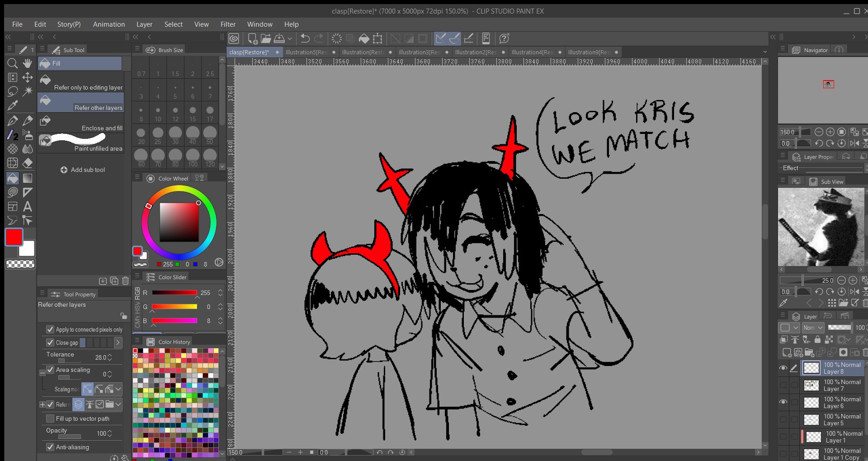This screenshot has height=461, width=868.
Task: Open the Animation menu
Action: [109, 24]
